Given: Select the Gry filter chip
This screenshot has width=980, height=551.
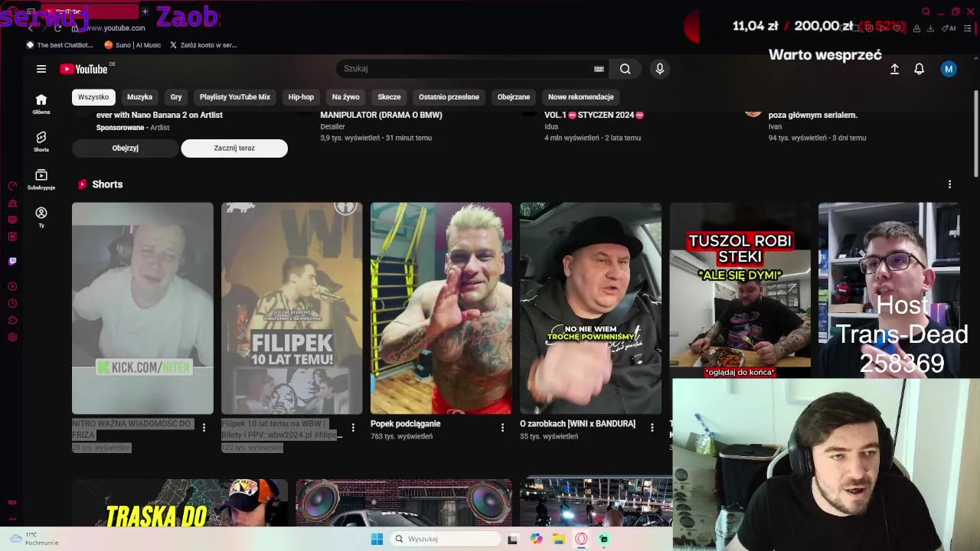Looking at the screenshot, I should point(176,97).
